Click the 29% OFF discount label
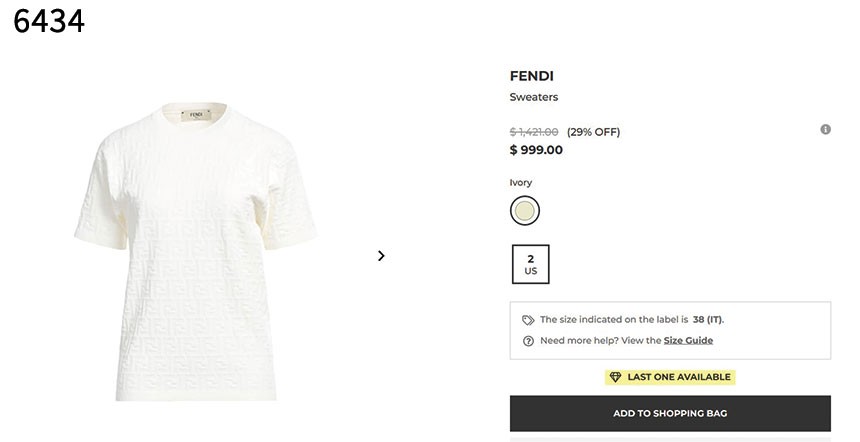This screenshot has height=442, width=860. [593, 132]
